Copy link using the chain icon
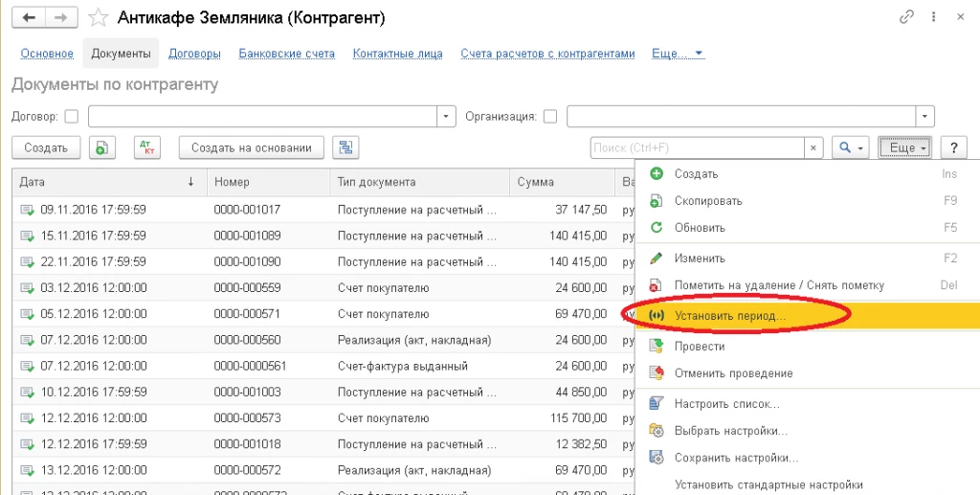This screenshot has height=495, width=980. 906,17
